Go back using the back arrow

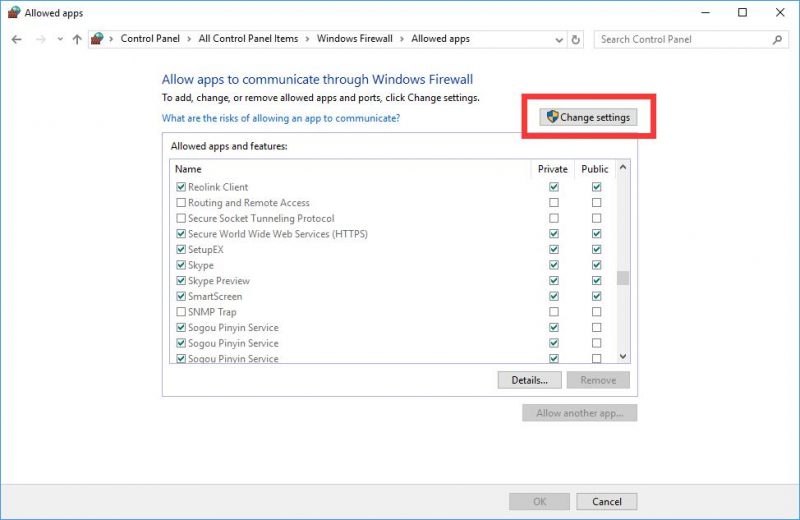[16, 39]
